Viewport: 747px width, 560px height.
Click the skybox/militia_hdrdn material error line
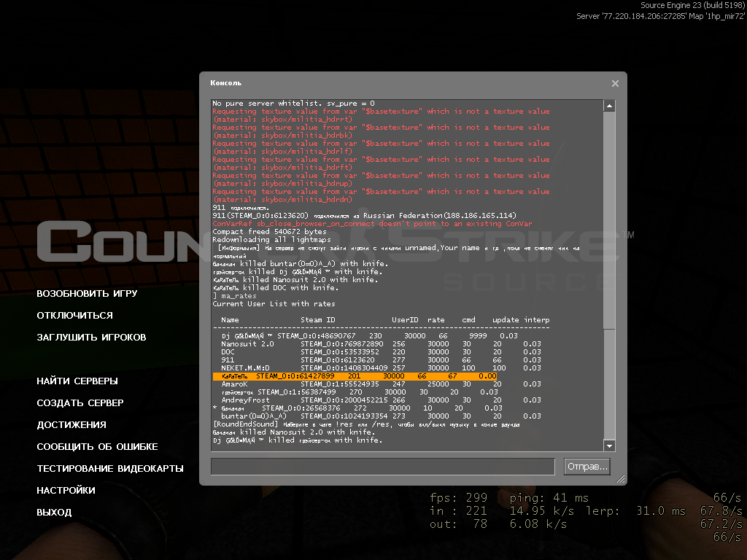283,200
